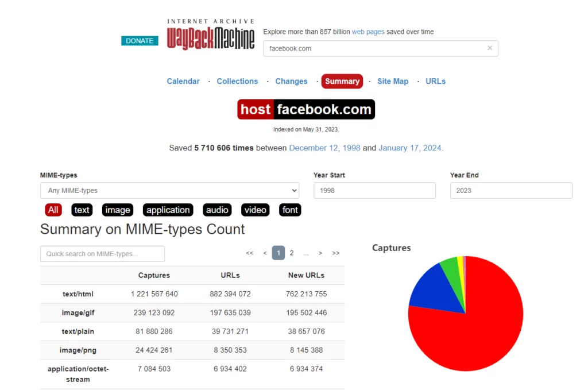588x390 pixels.
Task: Click the Quick search on MIME-types box
Action: point(102,254)
